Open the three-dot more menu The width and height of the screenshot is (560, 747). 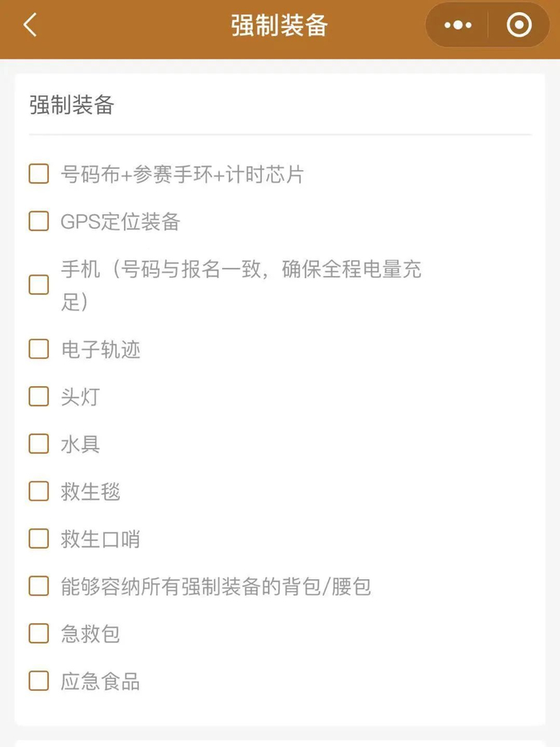458,26
